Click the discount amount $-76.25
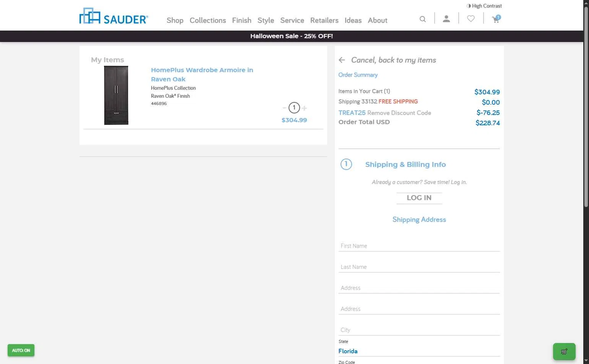Screen dimensions: 589x364 pos(488,113)
